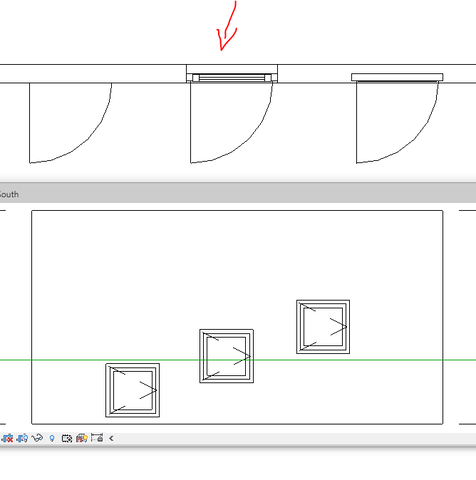Image resolution: width=476 pixels, height=480 pixels.
Task: Open Temporary Hide/Isolate glasses icon
Action: pyautogui.click(x=37, y=438)
